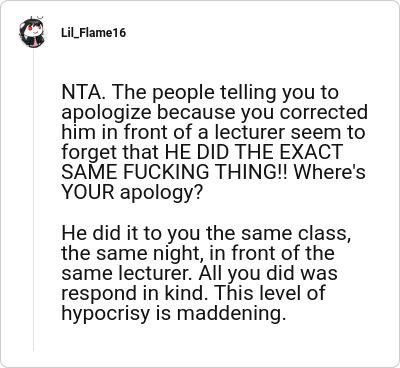Click the text "him in front of a lecturer"
This screenshot has height=368, width=400.
coord(173,132)
